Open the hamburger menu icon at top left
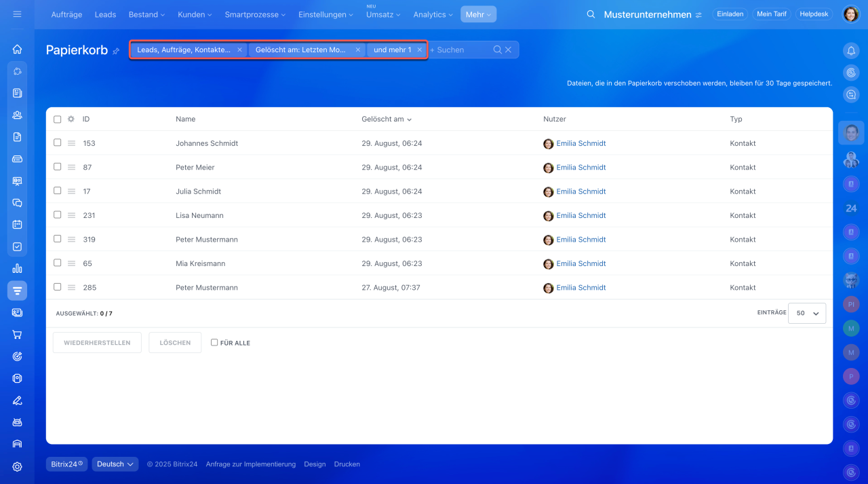Viewport: 868px width, 484px height. pos(17,14)
